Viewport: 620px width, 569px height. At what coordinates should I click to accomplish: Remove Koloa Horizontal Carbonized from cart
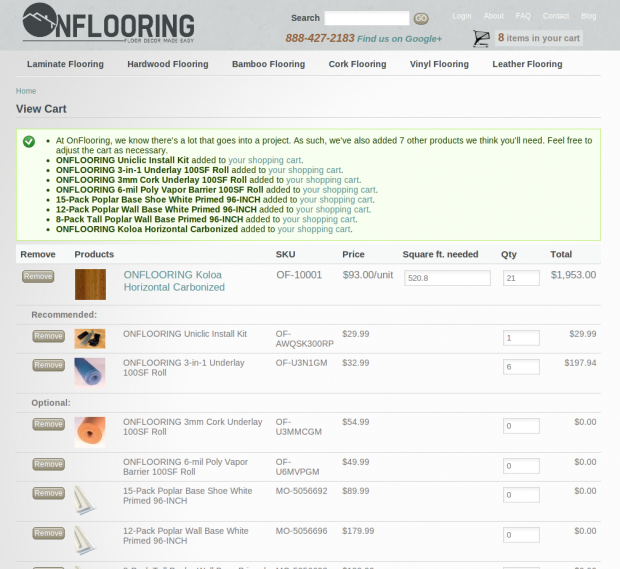tap(38, 276)
